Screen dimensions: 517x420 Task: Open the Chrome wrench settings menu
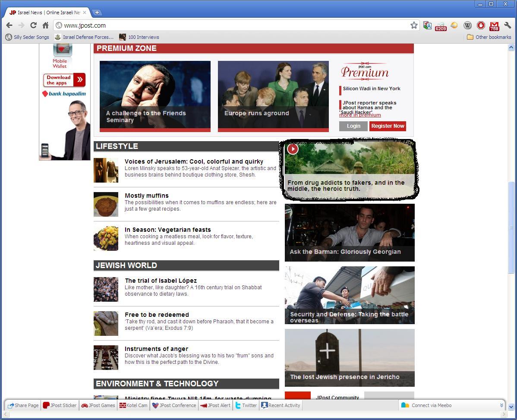point(508,25)
